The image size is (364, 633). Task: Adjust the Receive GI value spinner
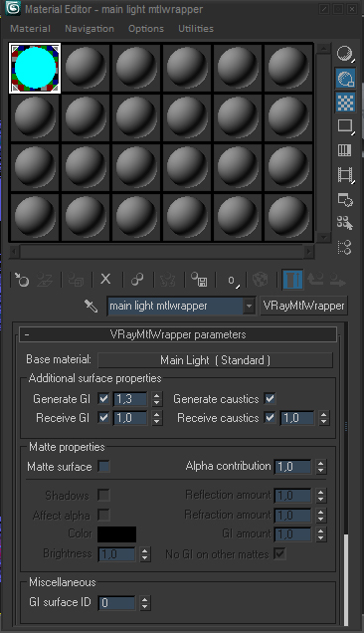coord(156,418)
